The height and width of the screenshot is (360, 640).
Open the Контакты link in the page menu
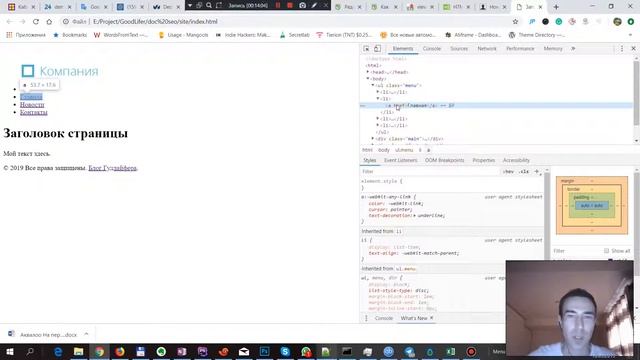click(x=33, y=112)
